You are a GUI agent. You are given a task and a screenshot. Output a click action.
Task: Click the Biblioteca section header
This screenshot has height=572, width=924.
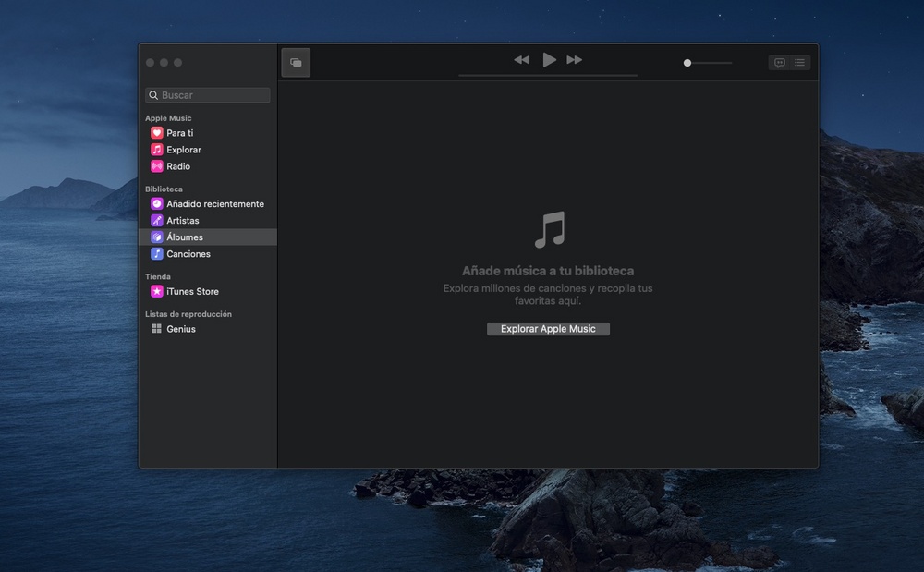pyautogui.click(x=164, y=189)
